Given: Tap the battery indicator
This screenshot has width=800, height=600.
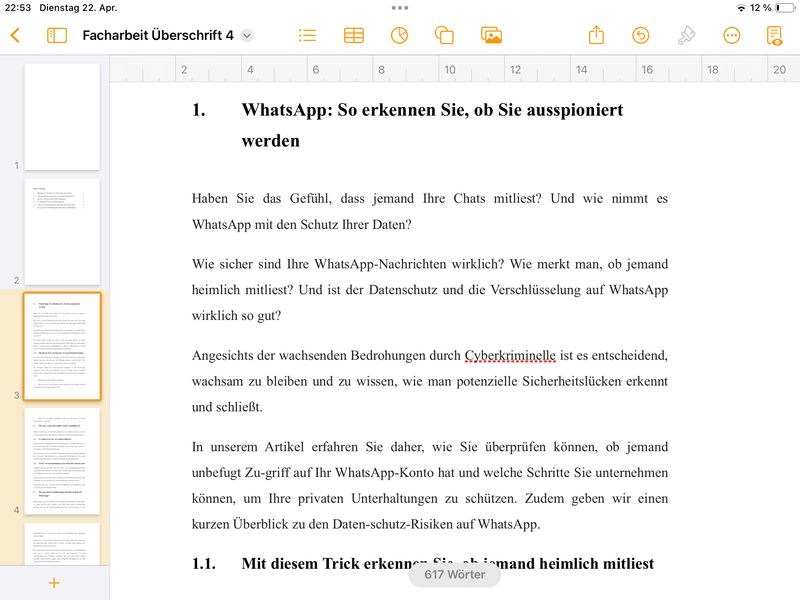Looking at the screenshot, I should (x=785, y=8).
